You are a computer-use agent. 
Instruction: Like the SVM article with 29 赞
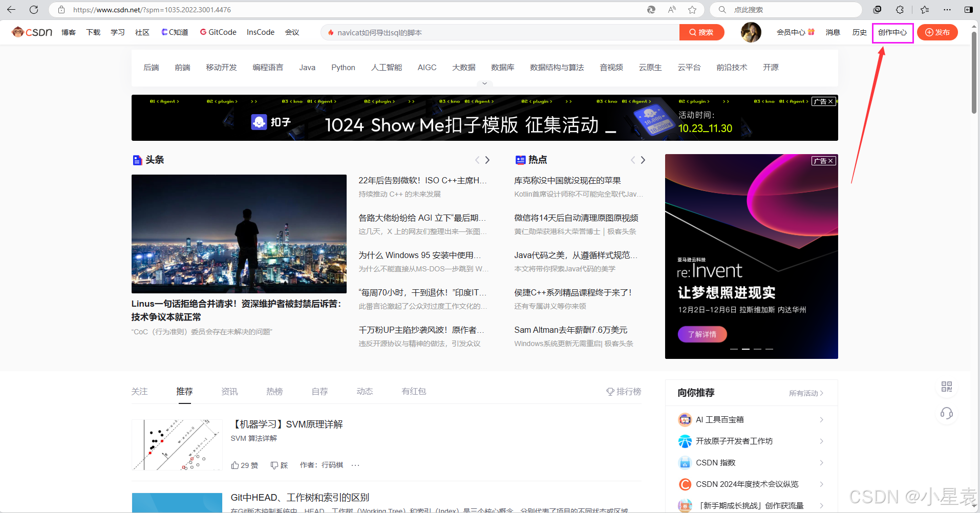pyautogui.click(x=244, y=465)
